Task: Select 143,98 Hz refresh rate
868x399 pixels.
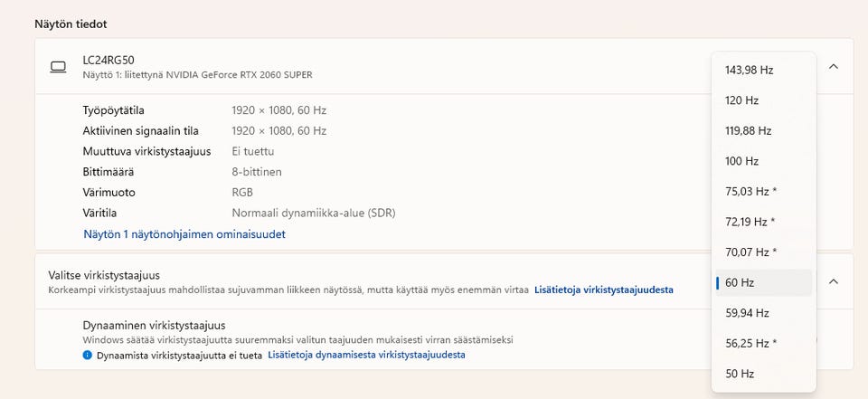Action: pos(763,71)
